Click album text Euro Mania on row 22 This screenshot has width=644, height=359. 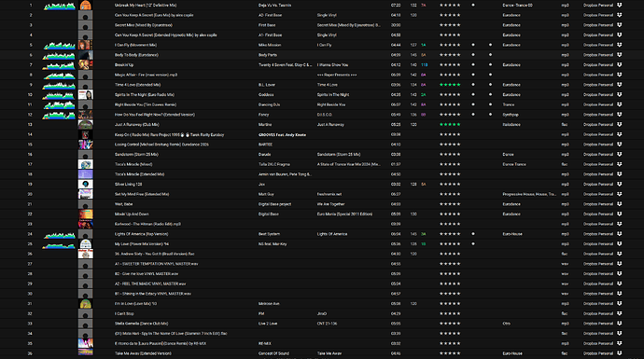click(344, 214)
